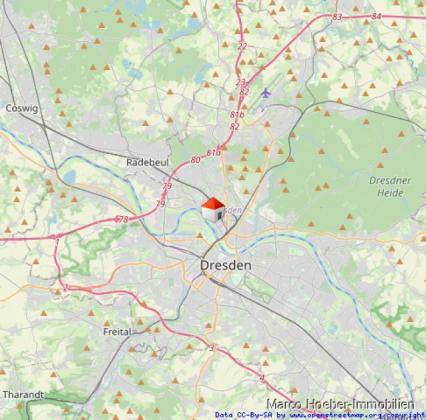Click motorway junction number 84

376,16
